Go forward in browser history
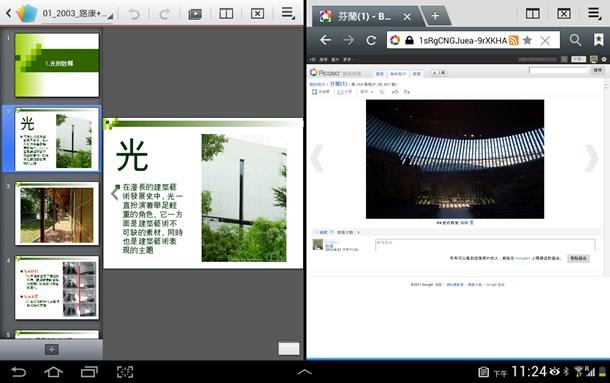Viewport: 610px width, 383px height. click(349, 40)
